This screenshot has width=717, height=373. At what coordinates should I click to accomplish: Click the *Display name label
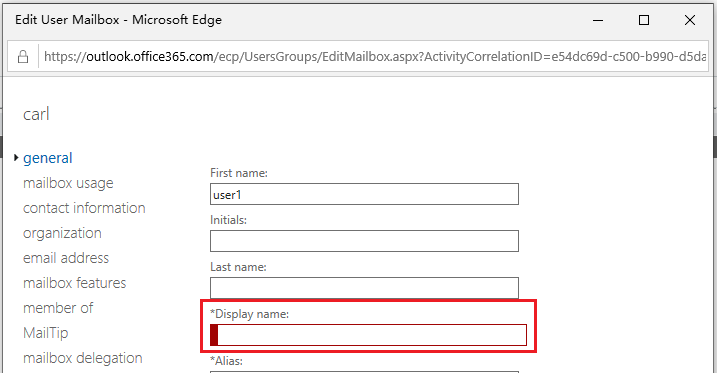[x=249, y=314]
